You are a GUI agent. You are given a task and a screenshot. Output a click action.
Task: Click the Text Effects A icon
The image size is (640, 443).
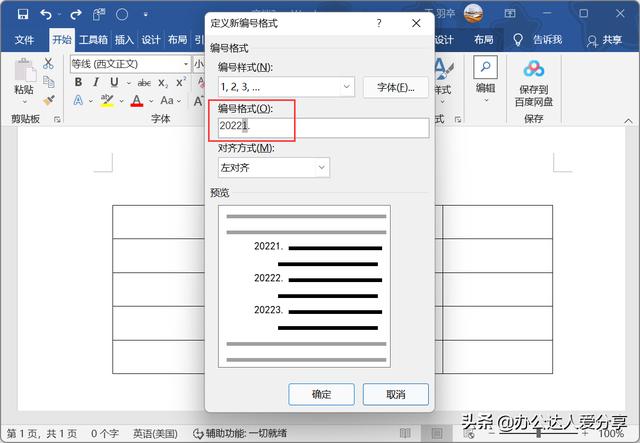(x=78, y=100)
